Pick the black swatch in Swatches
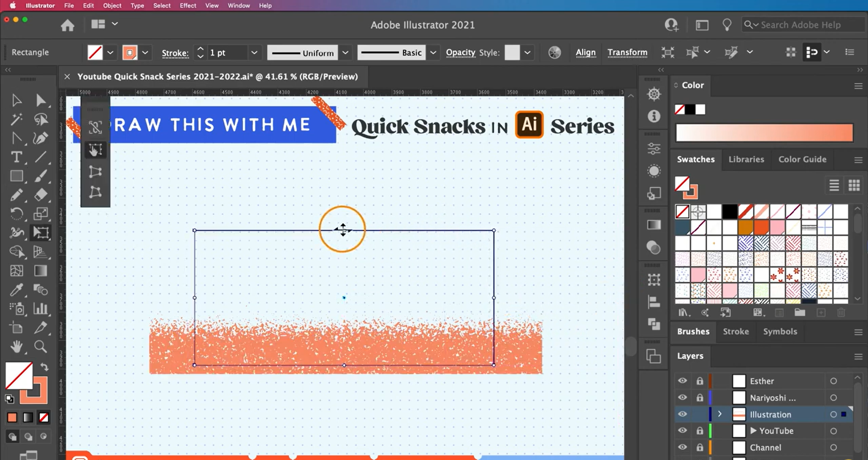This screenshot has width=868, height=460. click(730, 211)
